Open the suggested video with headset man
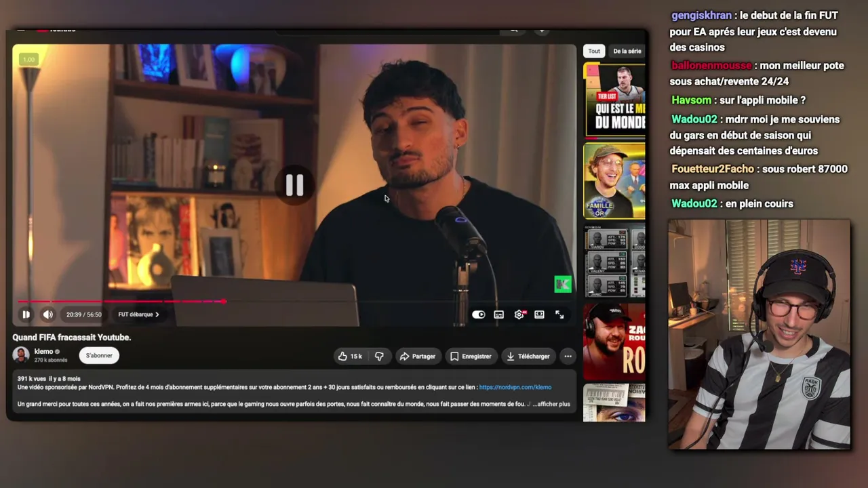 (614, 342)
